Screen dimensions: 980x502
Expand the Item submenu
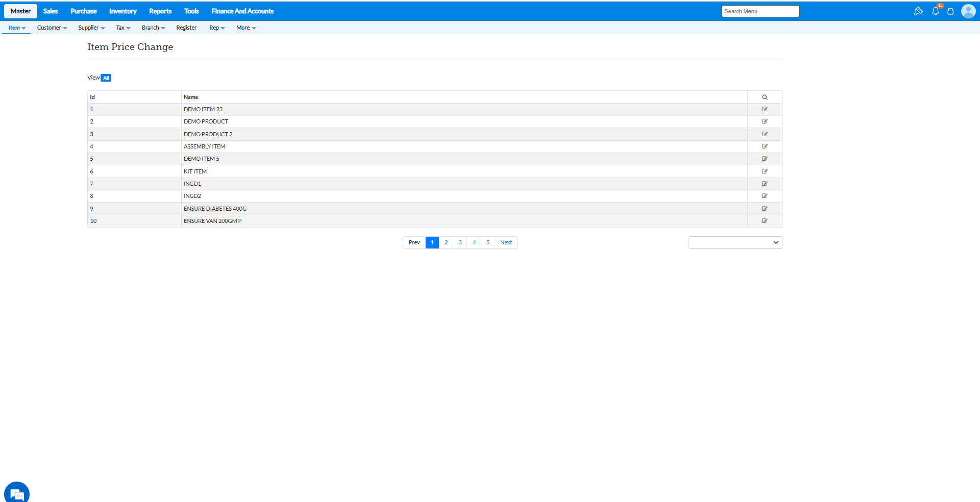click(x=17, y=28)
